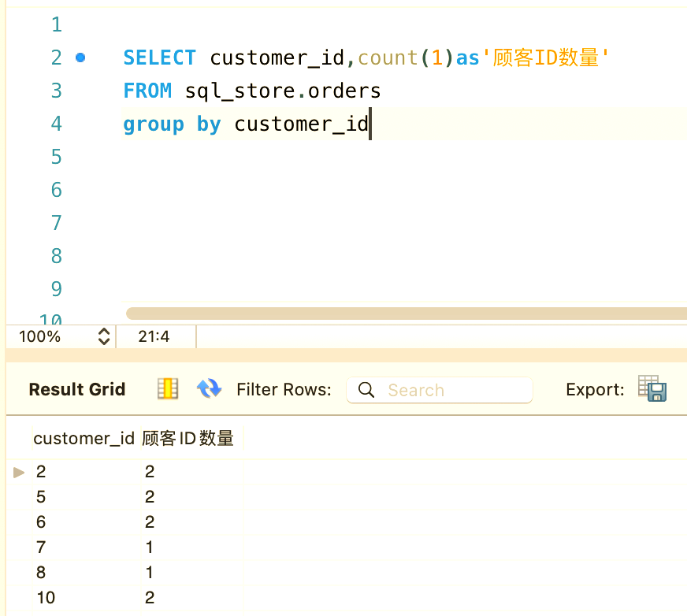Select the cell with customer_id 10
Image resolution: width=687 pixels, height=616 pixels.
pos(87,597)
